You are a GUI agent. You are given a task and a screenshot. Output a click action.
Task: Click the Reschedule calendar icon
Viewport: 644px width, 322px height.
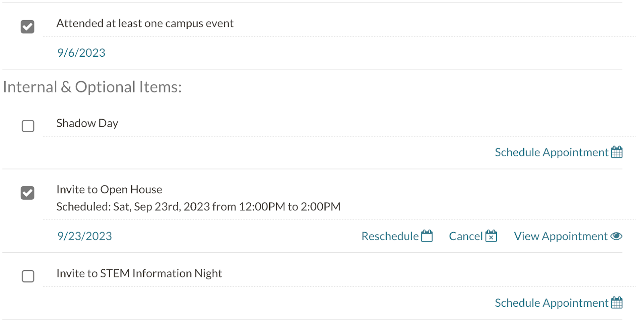[x=427, y=236]
